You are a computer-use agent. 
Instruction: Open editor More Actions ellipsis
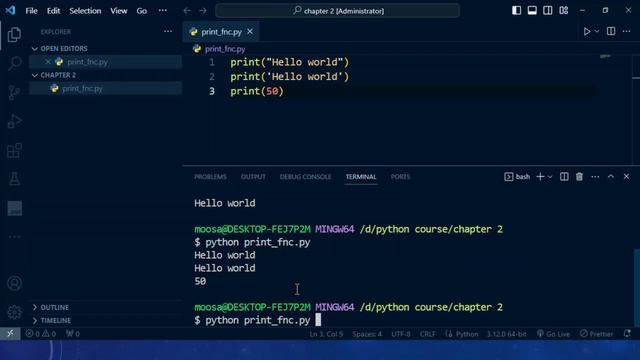point(627,31)
